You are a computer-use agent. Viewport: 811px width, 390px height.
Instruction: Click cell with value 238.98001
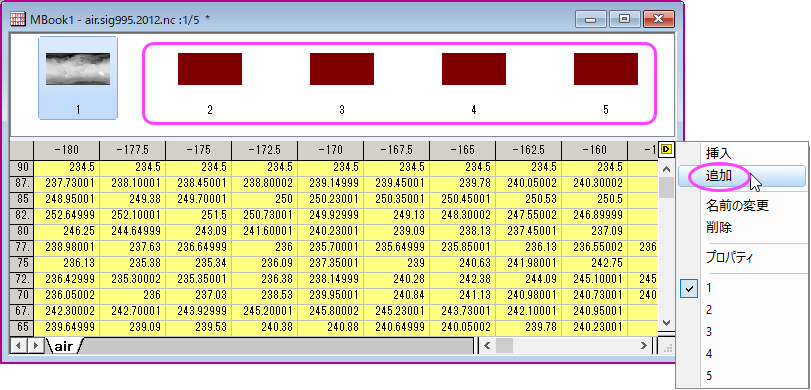[x=67, y=248]
